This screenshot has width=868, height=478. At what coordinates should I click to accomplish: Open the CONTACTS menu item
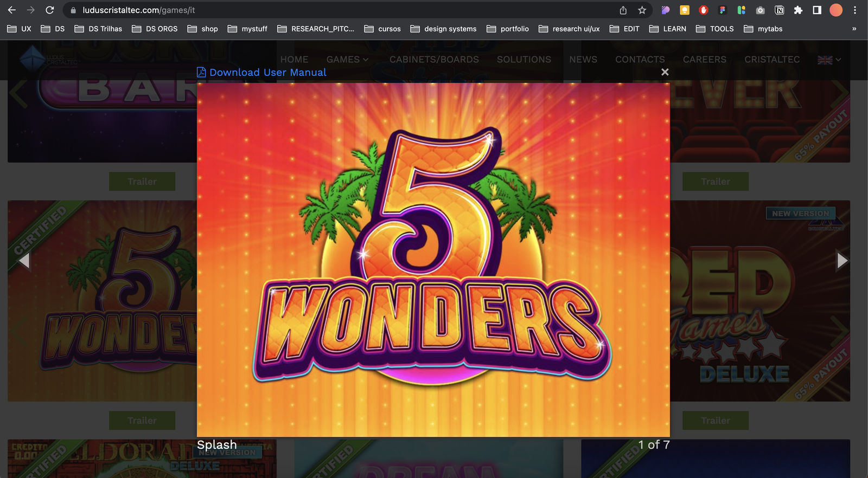640,60
